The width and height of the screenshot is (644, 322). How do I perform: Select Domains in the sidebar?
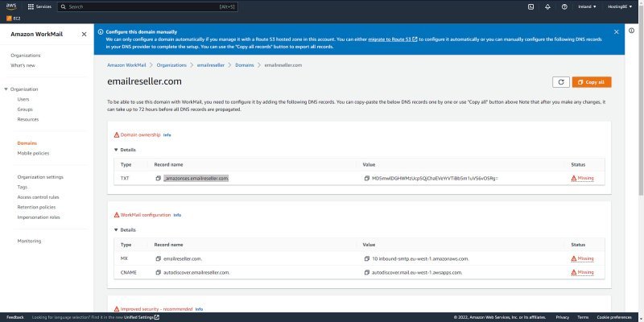(27, 143)
